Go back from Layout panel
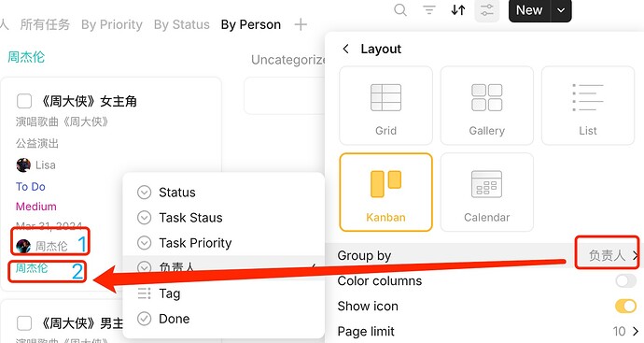 coord(346,49)
